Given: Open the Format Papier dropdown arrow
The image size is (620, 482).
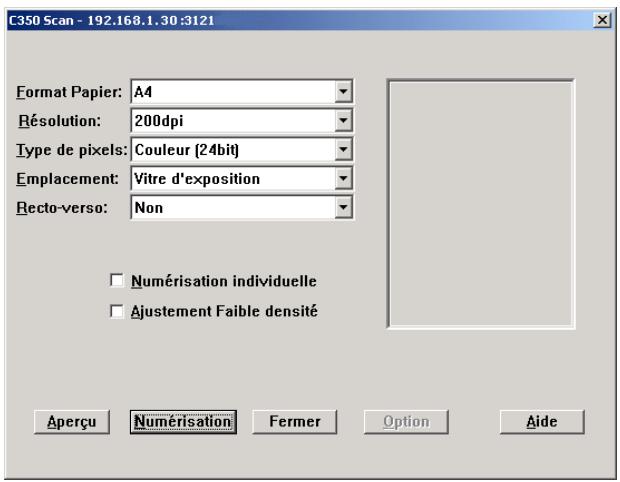Looking at the screenshot, I should click(x=343, y=92).
